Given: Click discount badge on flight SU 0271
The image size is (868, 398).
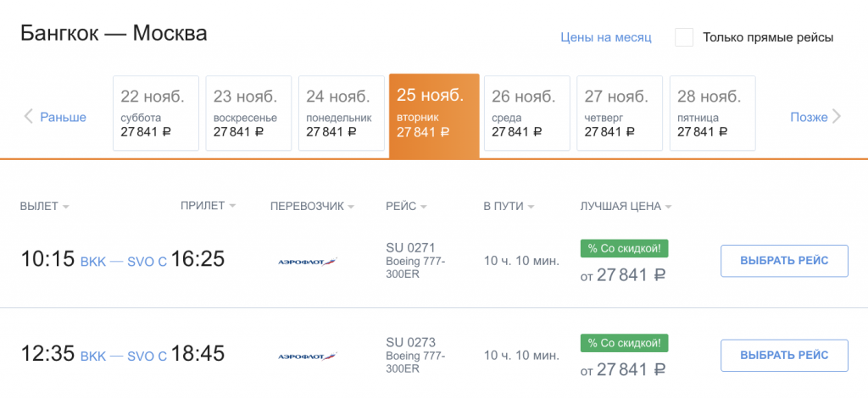Looking at the screenshot, I should click(624, 248).
